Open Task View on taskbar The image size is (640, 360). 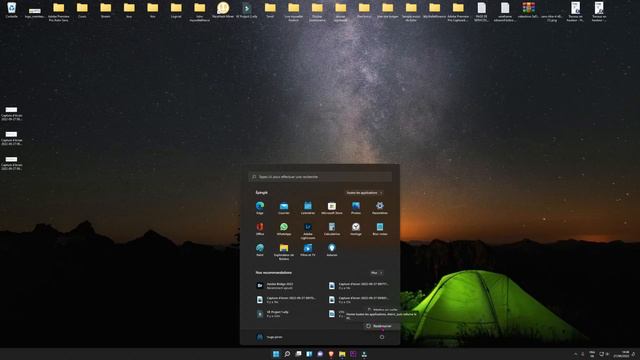(298, 354)
